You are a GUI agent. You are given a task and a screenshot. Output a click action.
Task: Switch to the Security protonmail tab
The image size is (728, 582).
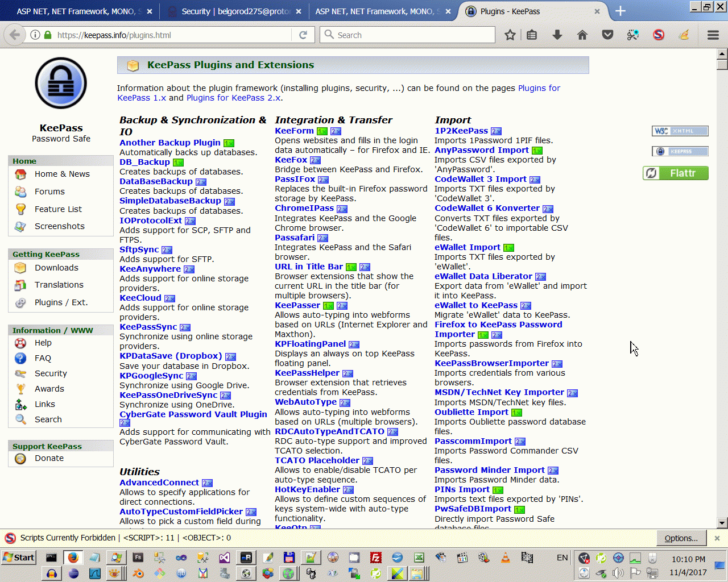click(x=236, y=11)
